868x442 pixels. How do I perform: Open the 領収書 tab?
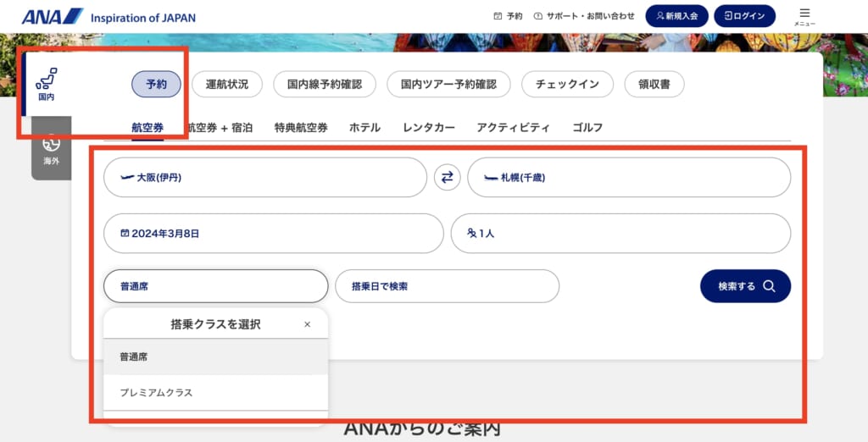(654, 84)
